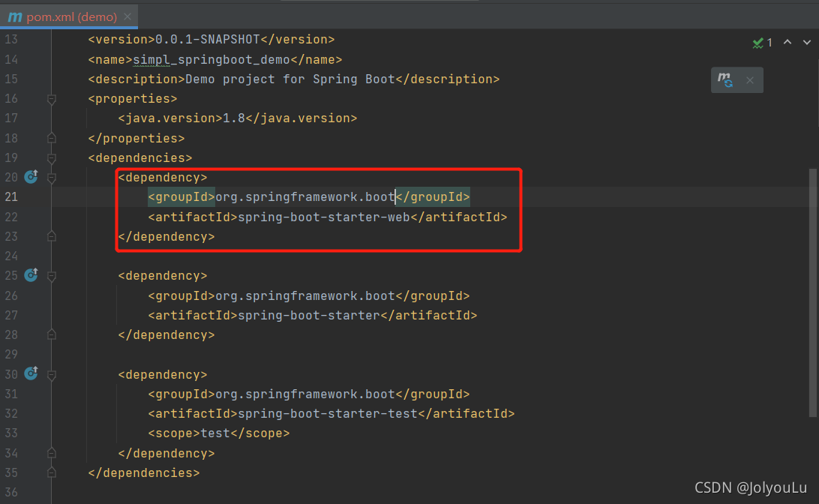Click the Maven file icon on the pom.xml tab
The image size is (819, 504).
coord(15,16)
